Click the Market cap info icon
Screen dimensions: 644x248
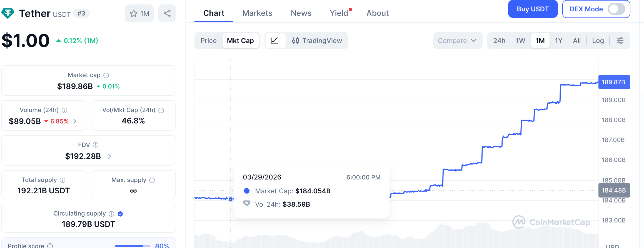click(106, 75)
